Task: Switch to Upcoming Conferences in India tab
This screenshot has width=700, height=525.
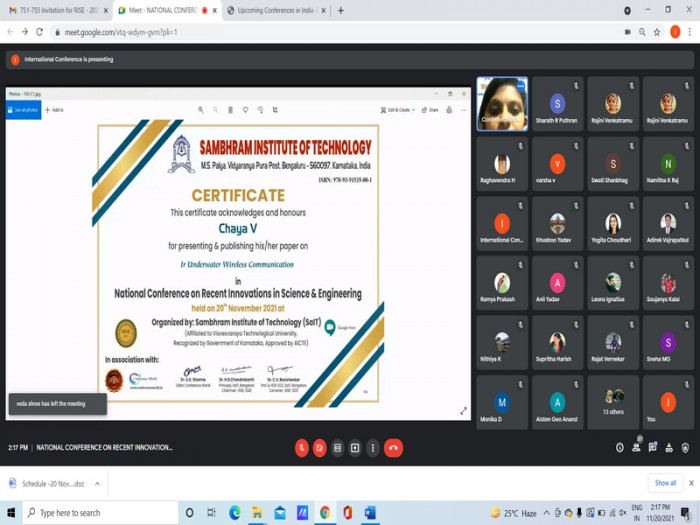Action: 270,10
